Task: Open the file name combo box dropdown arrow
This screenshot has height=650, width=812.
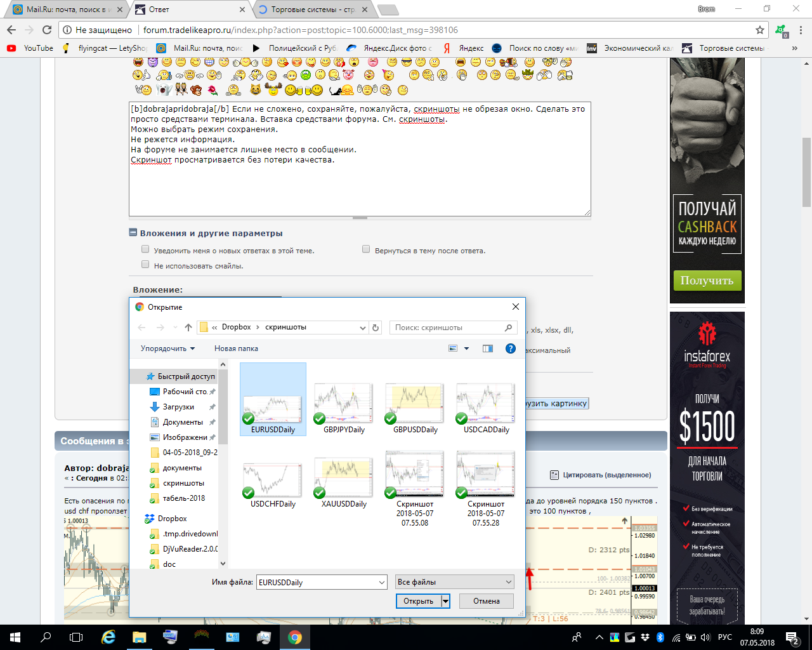Action: [x=382, y=582]
